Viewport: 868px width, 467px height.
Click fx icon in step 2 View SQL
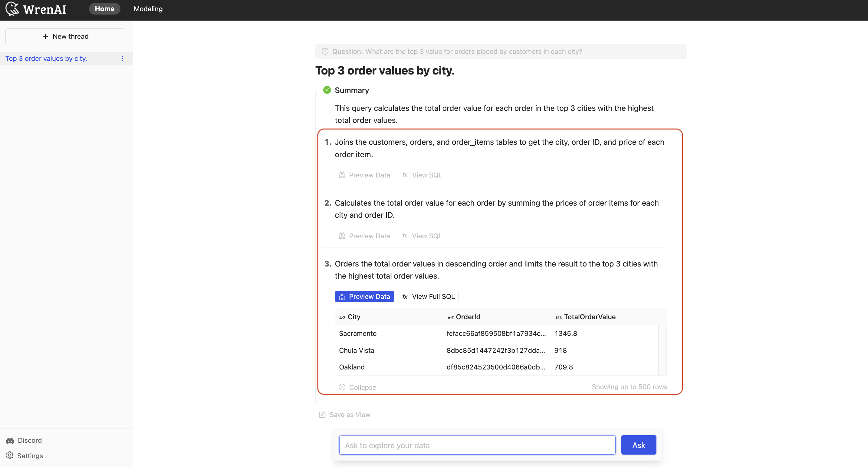coord(405,235)
